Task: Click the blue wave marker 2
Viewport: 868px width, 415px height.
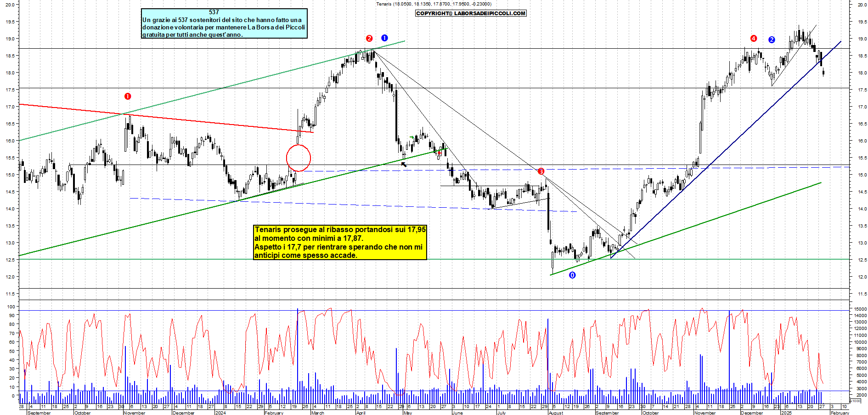Action: tap(772, 40)
